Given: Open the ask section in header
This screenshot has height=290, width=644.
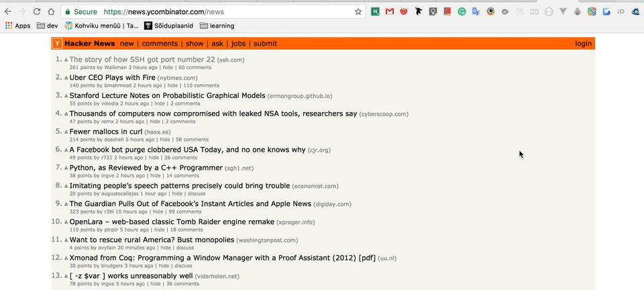Looking at the screenshot, I should click(217, 44).
